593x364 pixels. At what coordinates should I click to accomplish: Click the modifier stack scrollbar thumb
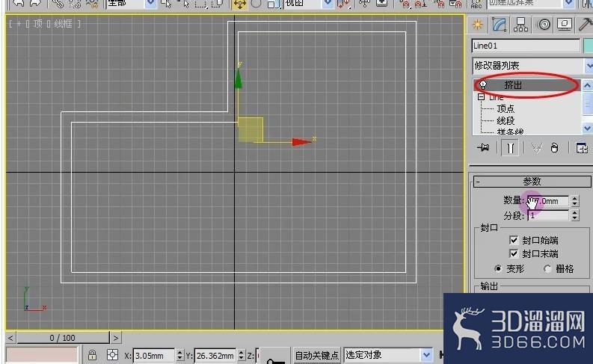[587, 102]
